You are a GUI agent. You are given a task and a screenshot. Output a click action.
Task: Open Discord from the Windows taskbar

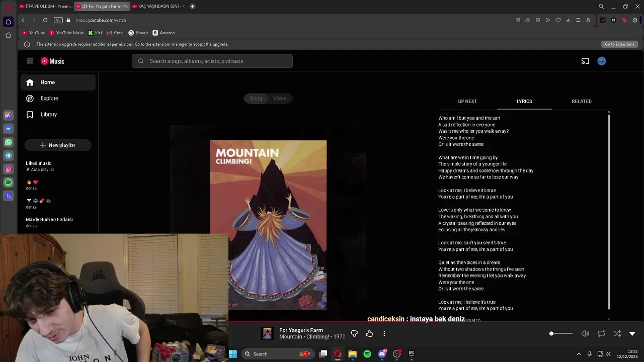coord(382,354)
